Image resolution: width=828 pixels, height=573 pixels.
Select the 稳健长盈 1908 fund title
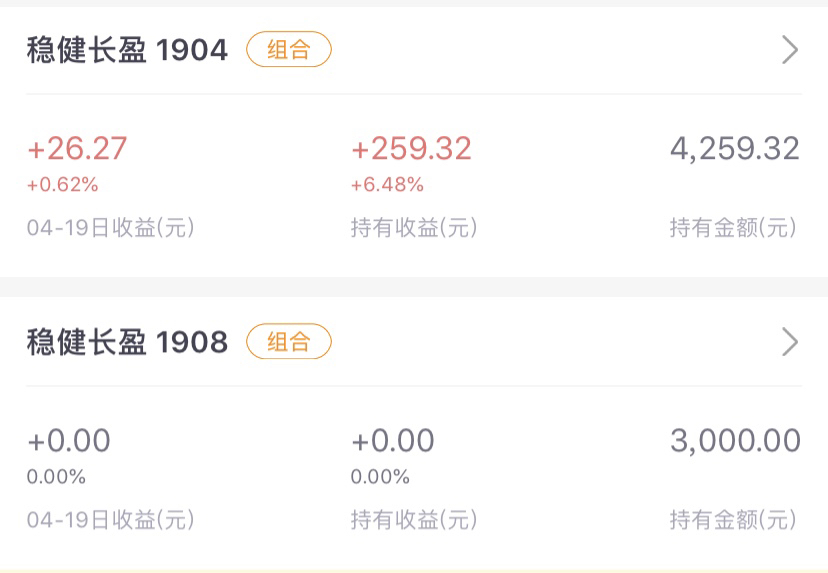pos(127,342)
